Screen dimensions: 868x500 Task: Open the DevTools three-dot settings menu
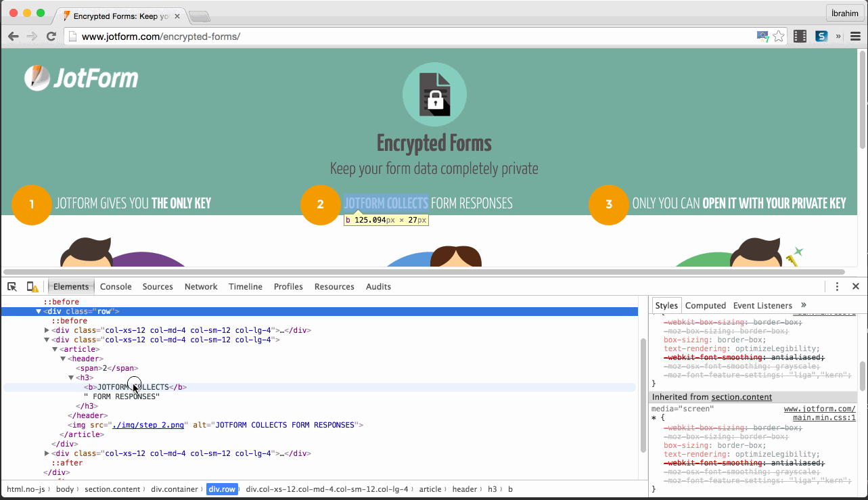(x=837, y=287)
